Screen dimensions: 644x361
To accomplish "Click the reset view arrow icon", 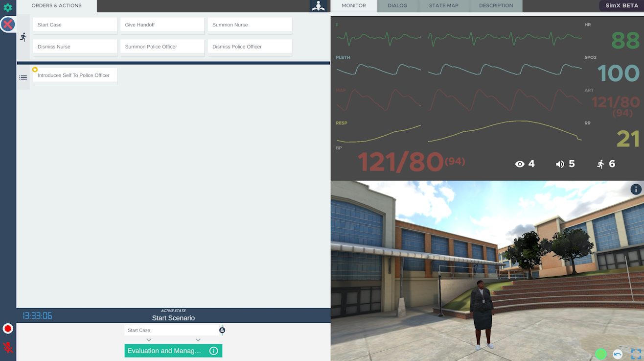I will click(x=618, y=354).
